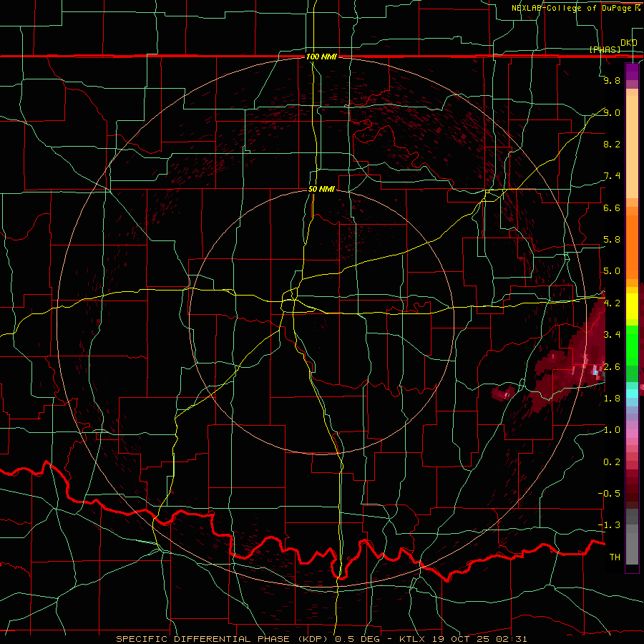The height and width of the screenshot is (644, 644).
Task: Click the "2.6" scale value
Action: click(x=612, y=366)
